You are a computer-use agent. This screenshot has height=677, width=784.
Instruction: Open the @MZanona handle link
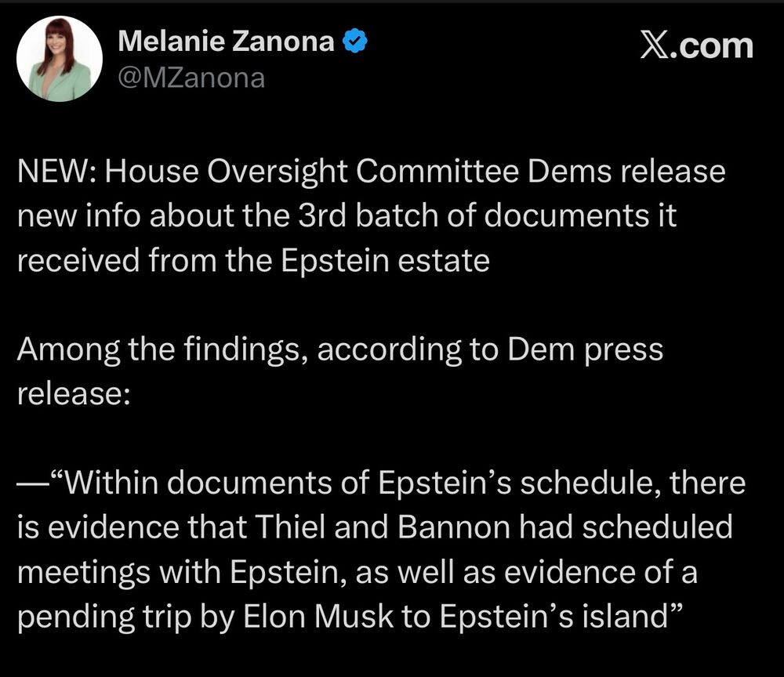(191, 78)
